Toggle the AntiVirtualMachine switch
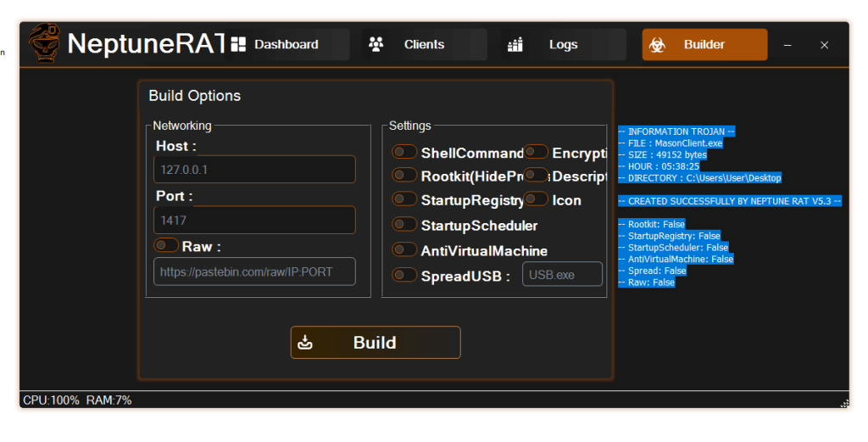This screenshot has height=442, width=868. 404,250
